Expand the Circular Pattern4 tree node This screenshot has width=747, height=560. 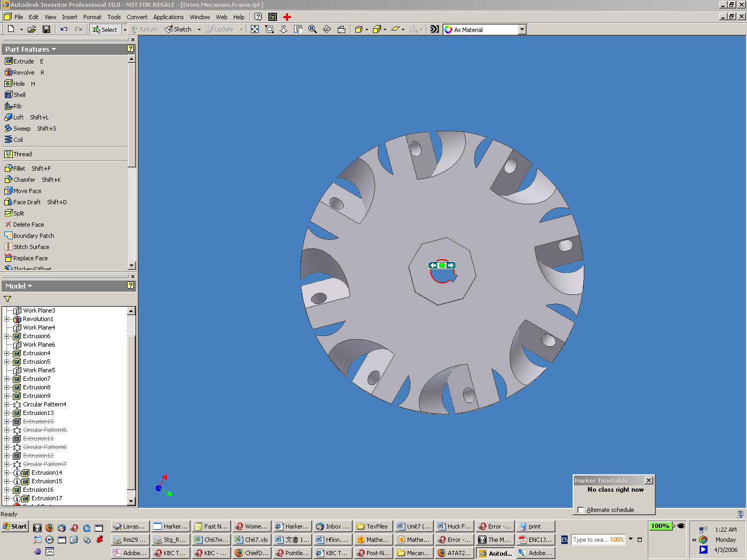(x=7, y=405)
